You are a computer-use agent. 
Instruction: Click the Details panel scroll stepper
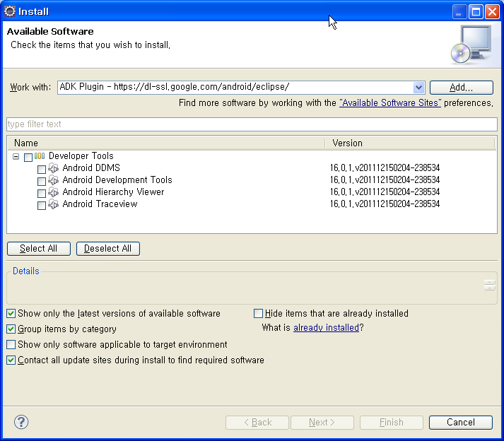(x=490, y=285)
